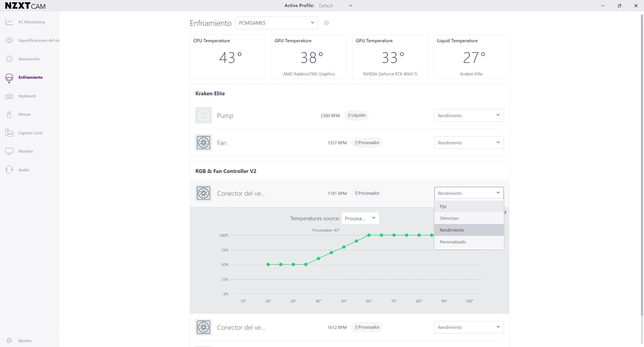The width and height of the screenshot is (644, 347).
Task: Open the Keyboard section
Action: point(27,96)
